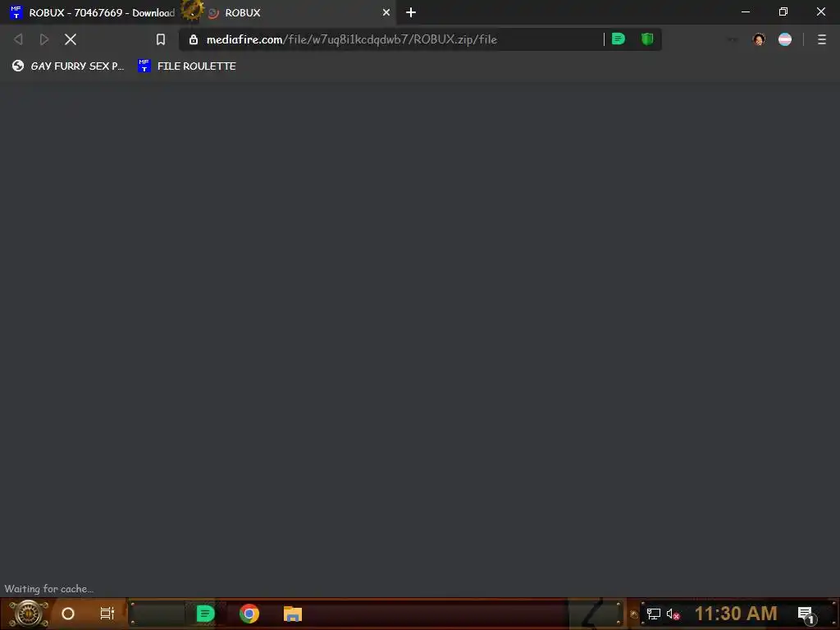Launch Google Chrome from taskbar
Screen dimensions: 840x630
(x=249, y=614)
